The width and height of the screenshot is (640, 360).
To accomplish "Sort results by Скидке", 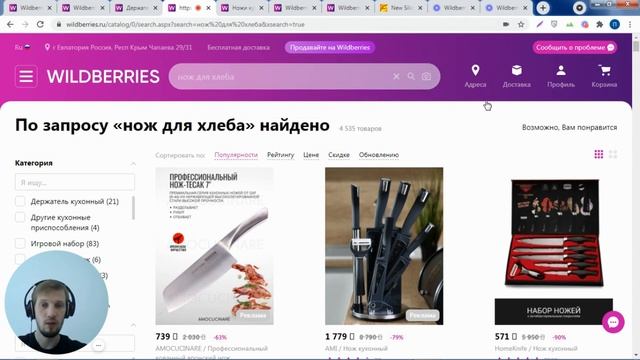I will [339, 155].
